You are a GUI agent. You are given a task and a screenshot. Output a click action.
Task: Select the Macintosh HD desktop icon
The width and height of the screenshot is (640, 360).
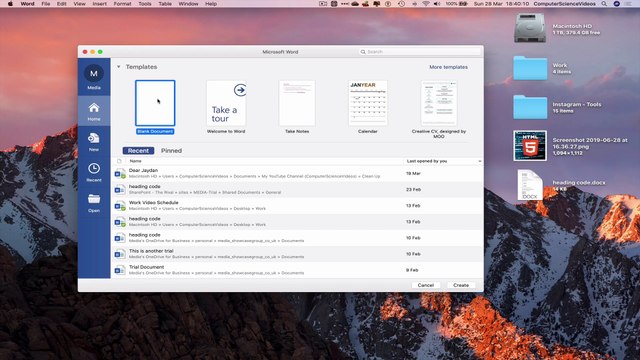pos(530,28)
